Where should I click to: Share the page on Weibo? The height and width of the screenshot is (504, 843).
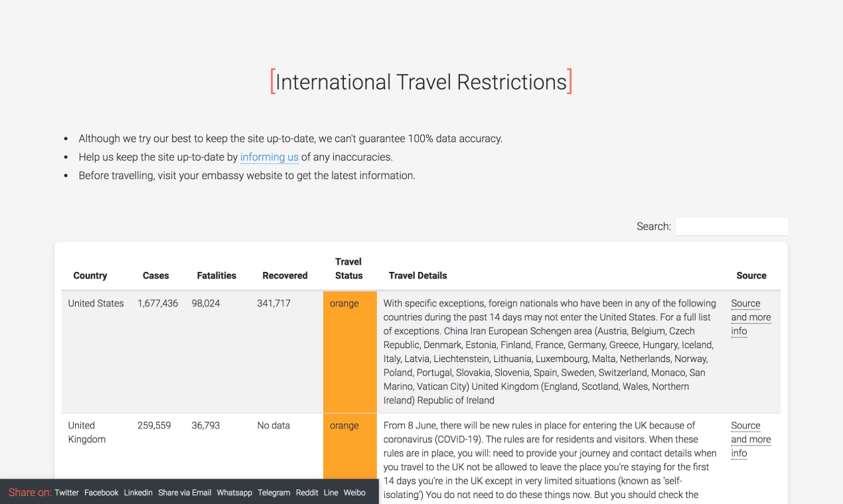tap(354, 493)
